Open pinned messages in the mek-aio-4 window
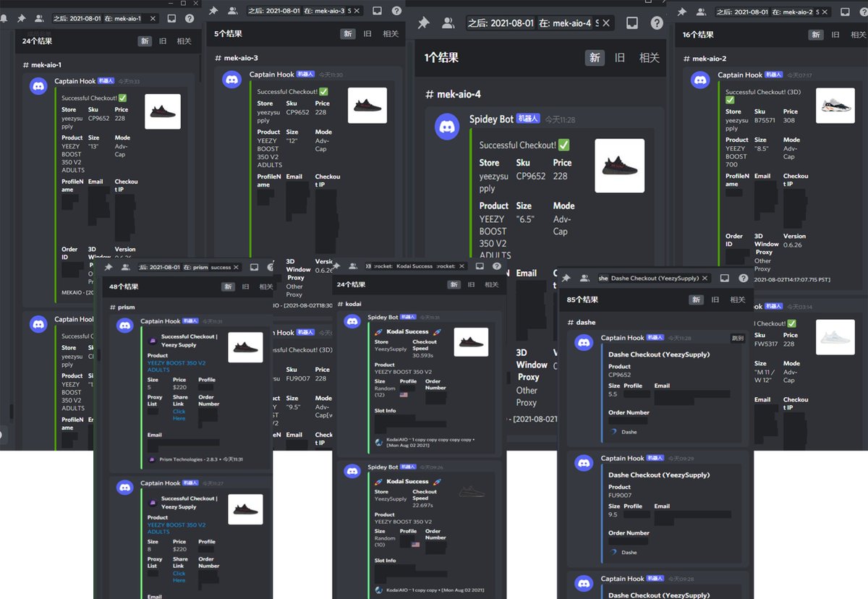This screenshot has width=868, height=599. point(424,23)
